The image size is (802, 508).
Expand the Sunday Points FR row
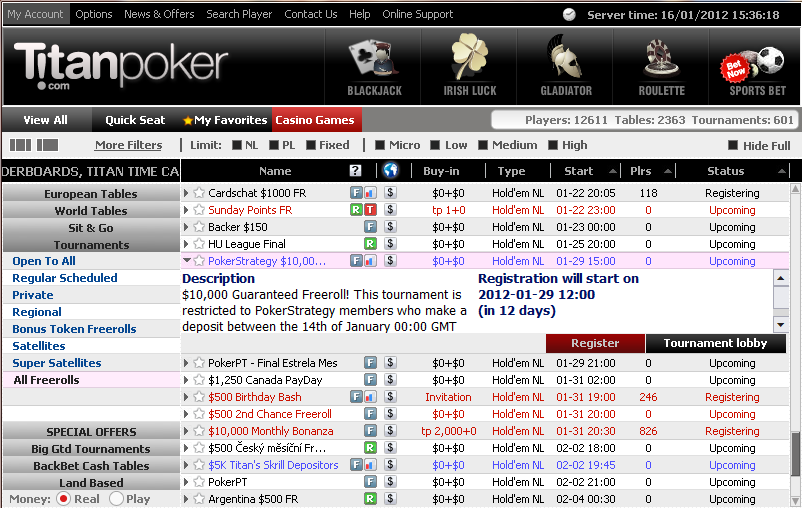pyautogui.click(x=186, y=210)
